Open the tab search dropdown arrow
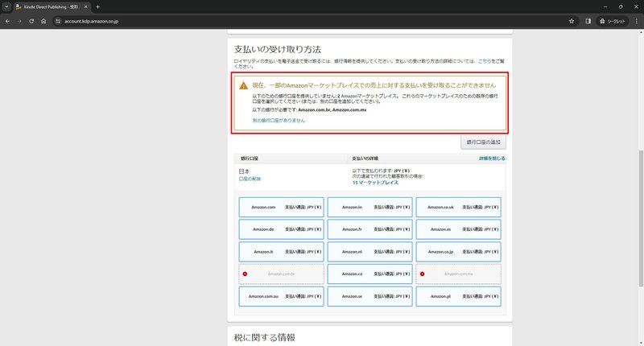The image size is (644, 346). (6, 6)
